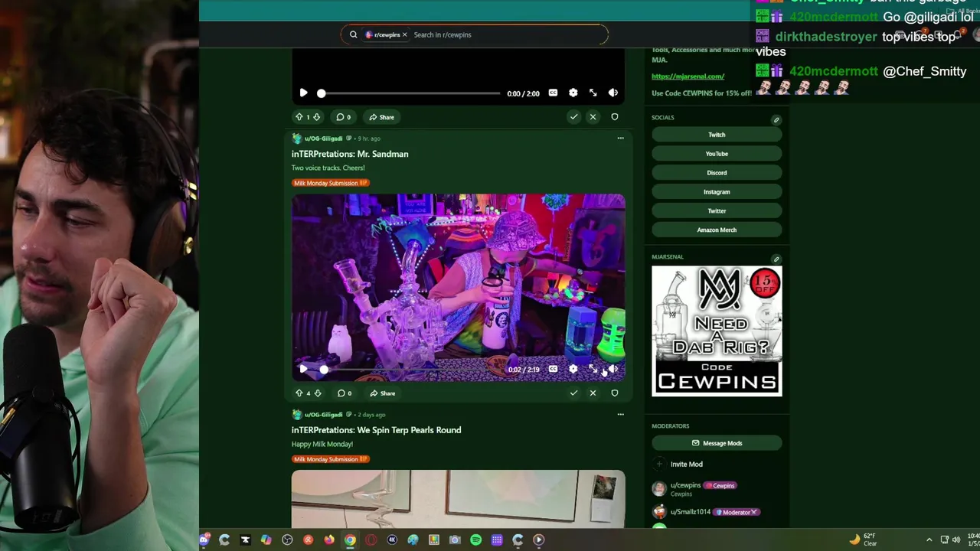Mute the Mr. Sandman video
Screen dimensions: 980x551
[x=613, y=369]
